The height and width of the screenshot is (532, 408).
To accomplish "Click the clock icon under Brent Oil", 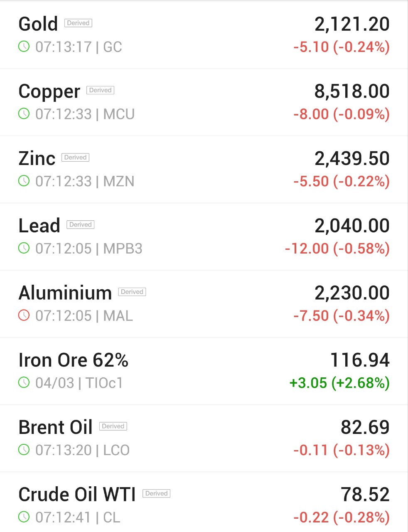I will click(x=24, y=450).
